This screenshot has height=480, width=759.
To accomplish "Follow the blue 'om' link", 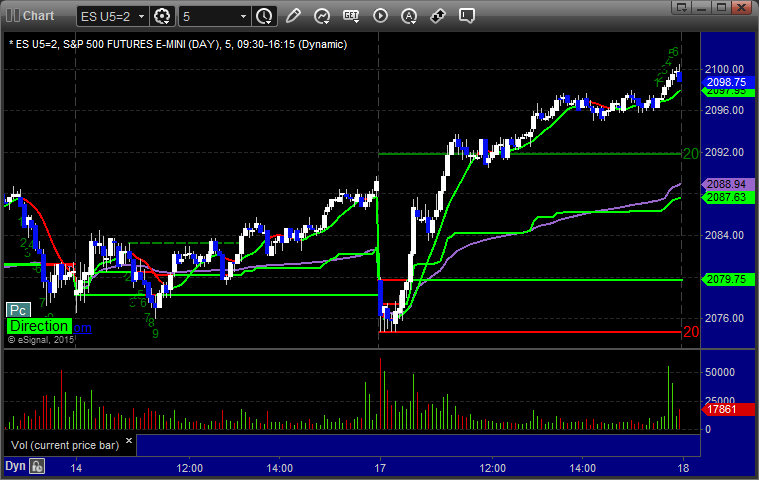I will point(82,328).
